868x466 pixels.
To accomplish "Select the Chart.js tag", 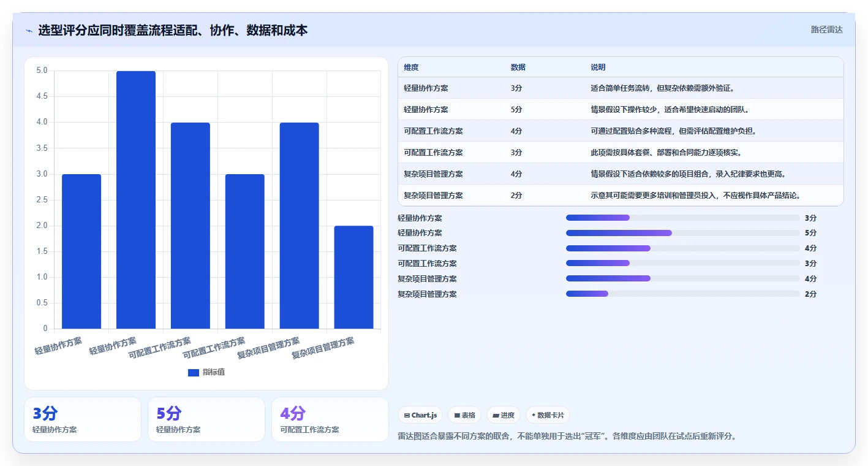I will (421, 415).
